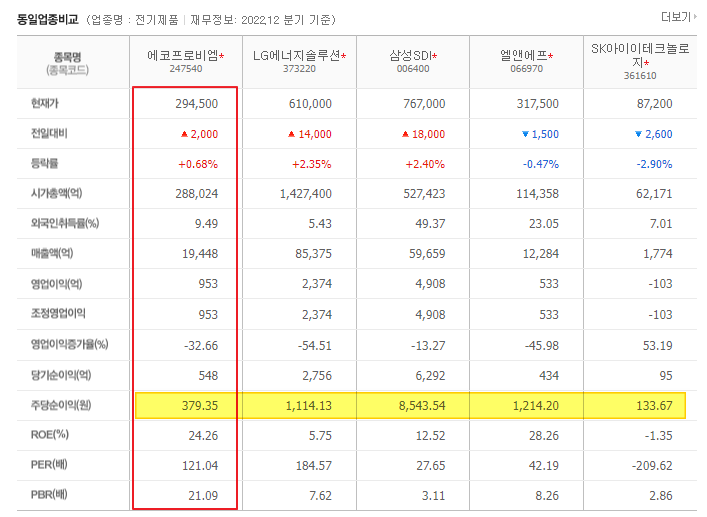Select ROE value 28.26

click(x=544, y=436)
